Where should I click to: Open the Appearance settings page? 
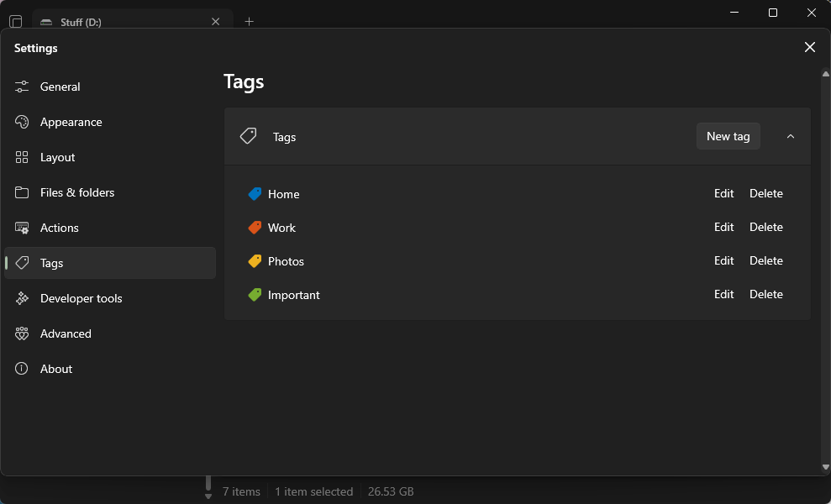point(71,122)
